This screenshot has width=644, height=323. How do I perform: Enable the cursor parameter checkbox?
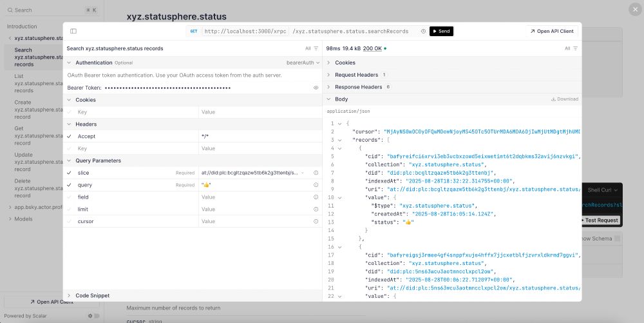pos(69,222)
